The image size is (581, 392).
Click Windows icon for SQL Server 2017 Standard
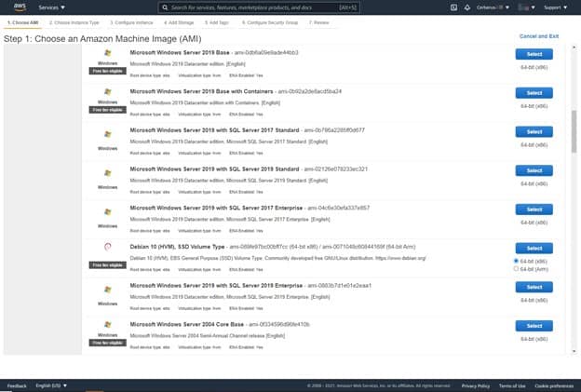[x=107, y=134]
